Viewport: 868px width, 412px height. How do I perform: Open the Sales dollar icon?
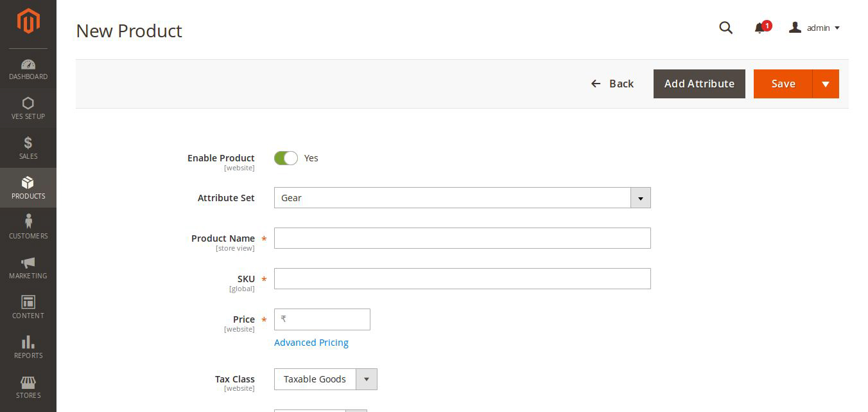tap(28, 143)
